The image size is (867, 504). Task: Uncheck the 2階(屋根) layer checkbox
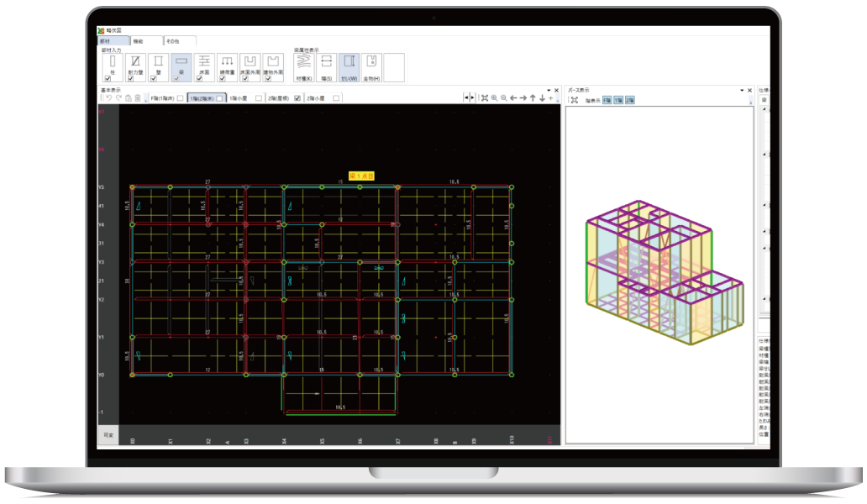point(297,98)
